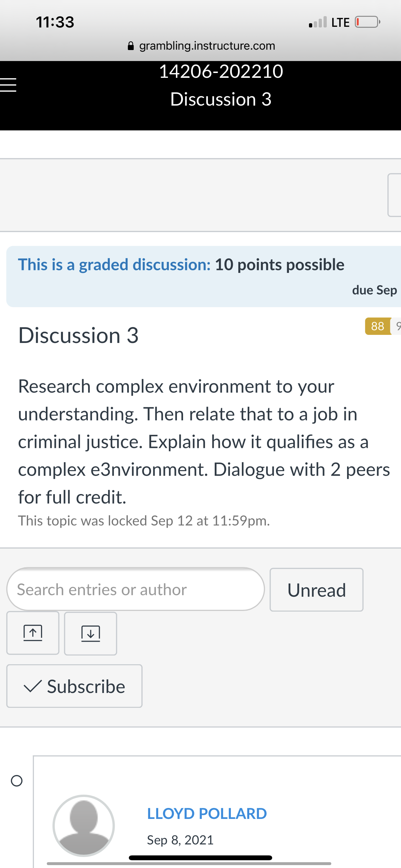Screen dimensions: 401x868
Task: Click the Search entries or author field
Action: (x=136, y=589)
